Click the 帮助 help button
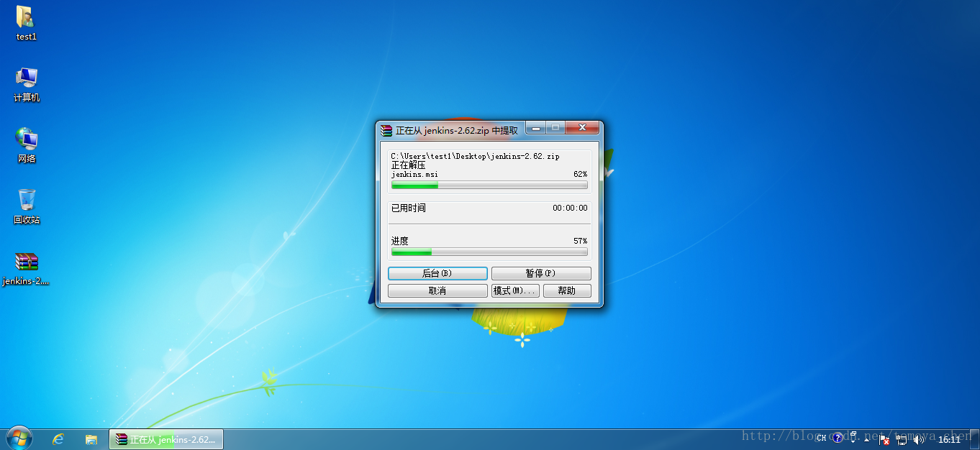 567,291
